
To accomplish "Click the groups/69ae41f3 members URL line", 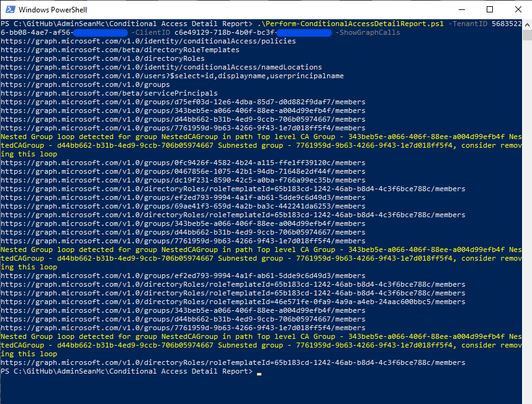I will pyautogui.click(x=183, y=206).
